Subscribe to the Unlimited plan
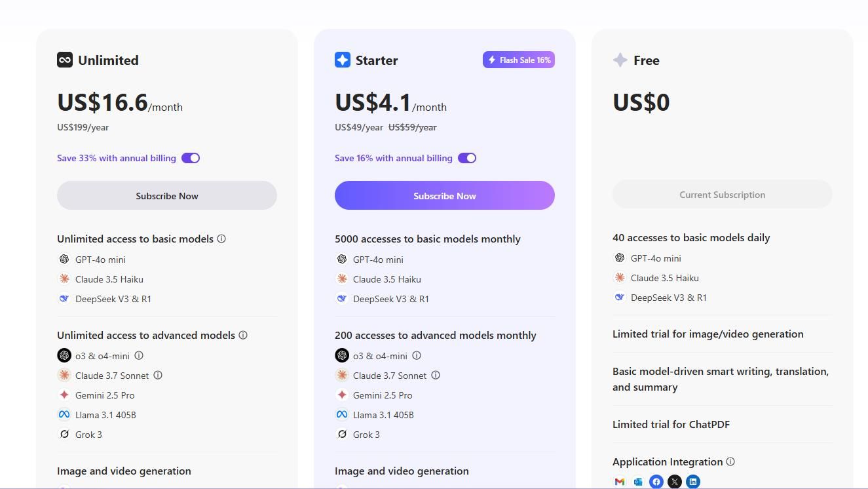Screen dimensions: 868x489 167,195
